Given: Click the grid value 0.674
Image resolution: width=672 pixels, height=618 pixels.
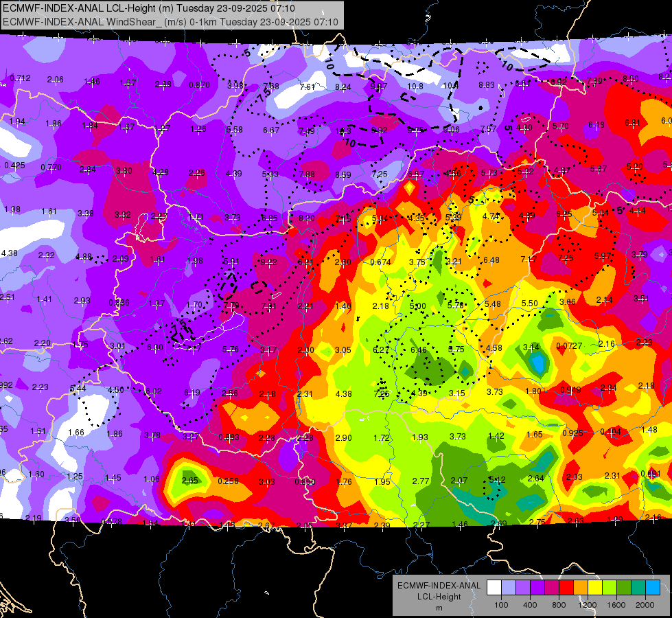Looking at the screenshot, I should (x=380, y=262).
